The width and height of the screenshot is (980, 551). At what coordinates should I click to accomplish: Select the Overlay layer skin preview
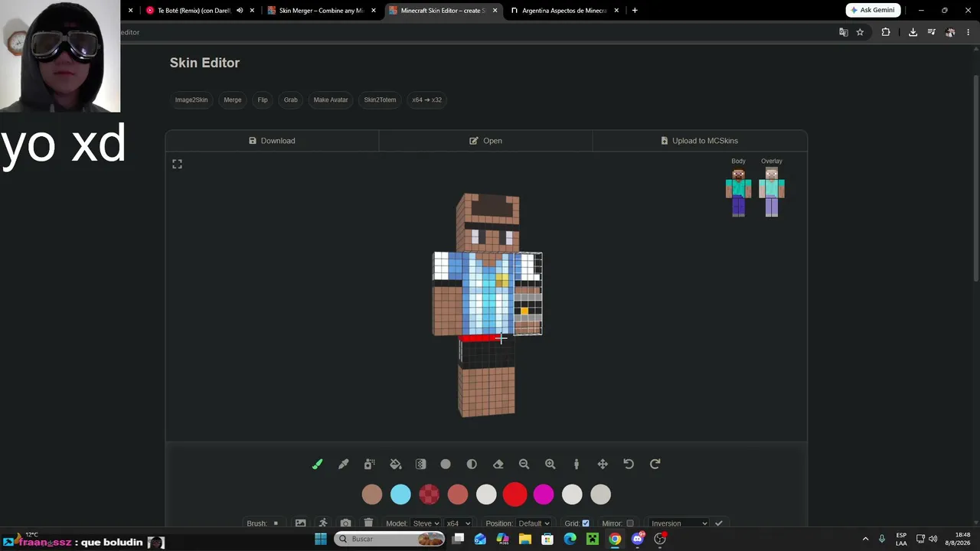pyautogui.click(x=772, y=192)
